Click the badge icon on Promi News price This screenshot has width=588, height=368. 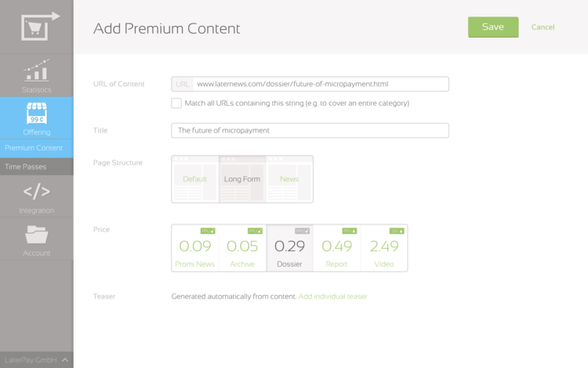207,231
